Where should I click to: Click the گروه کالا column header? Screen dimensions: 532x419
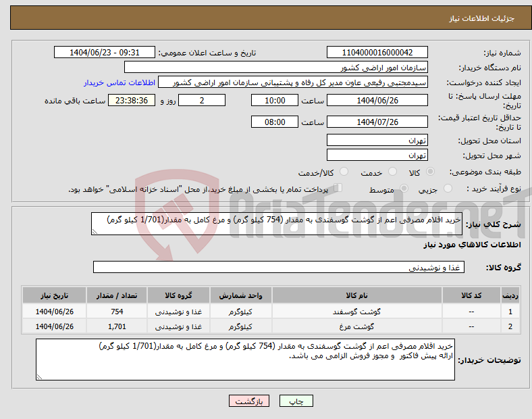tap(178, 295)
